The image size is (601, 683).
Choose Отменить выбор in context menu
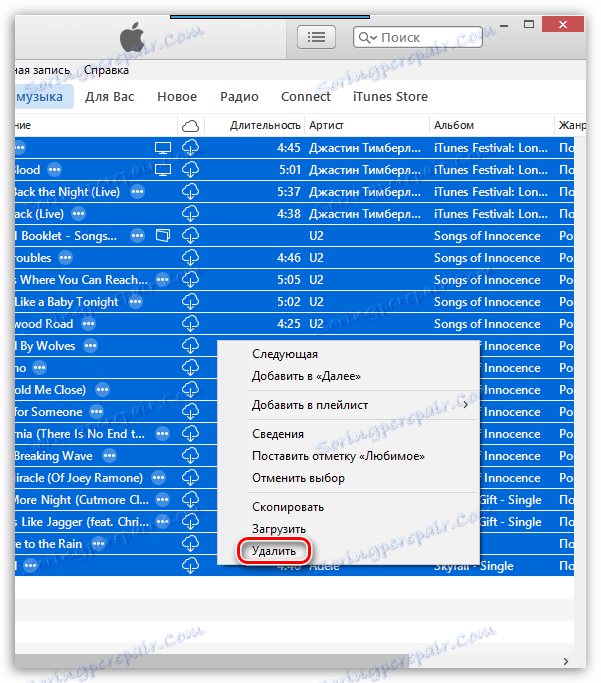pos(298,478)
